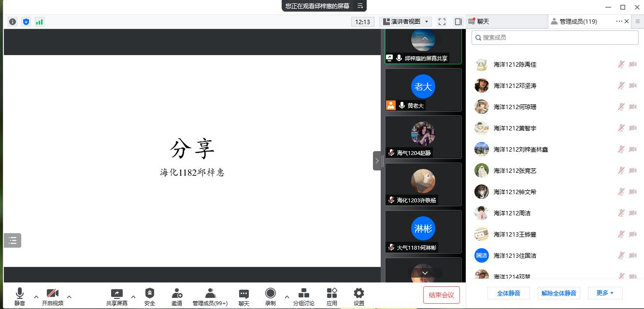
Task: Start recording with the record icon
Action: tap(270, 294)
